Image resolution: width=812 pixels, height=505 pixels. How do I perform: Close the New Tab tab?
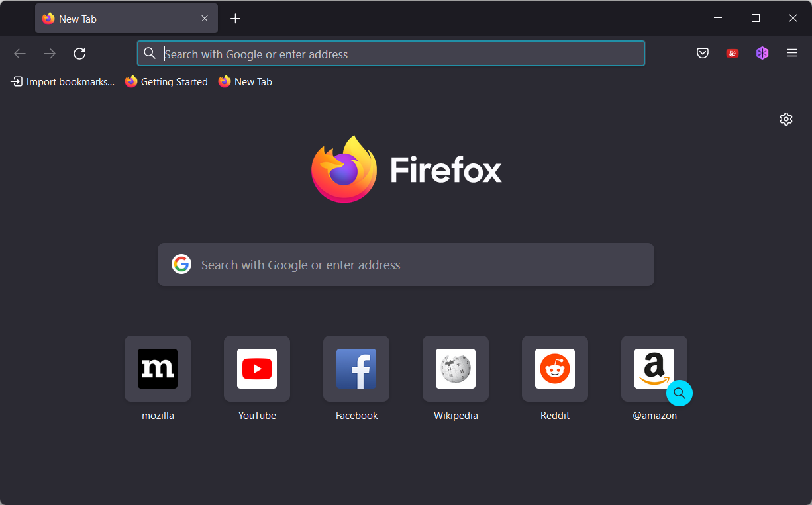pos(205,19)
